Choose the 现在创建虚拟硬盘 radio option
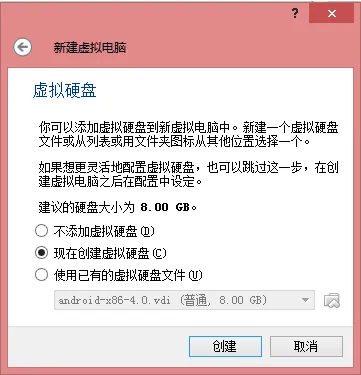The height and width of the screenshot is (375, 361). [42, 253]
